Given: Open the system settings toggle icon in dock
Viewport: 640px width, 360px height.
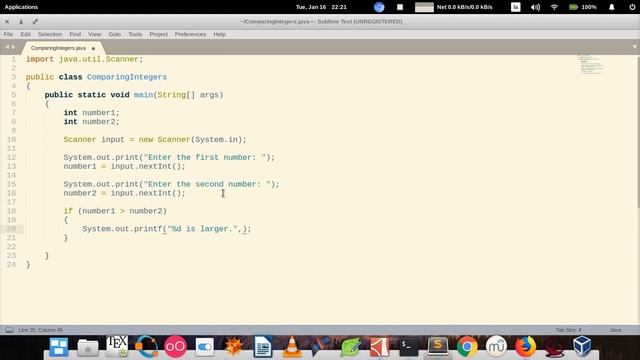Looking at the screenshot, I should click(204, 347).
